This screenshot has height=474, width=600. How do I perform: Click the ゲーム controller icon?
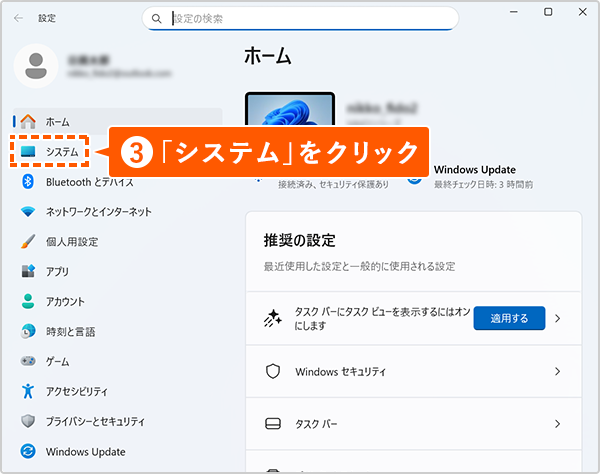(28, 361)
